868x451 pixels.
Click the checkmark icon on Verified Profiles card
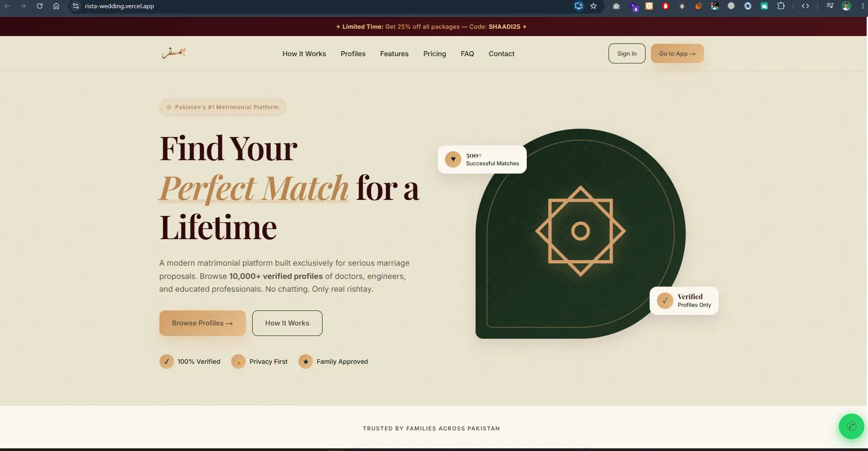tap(665, 300)
